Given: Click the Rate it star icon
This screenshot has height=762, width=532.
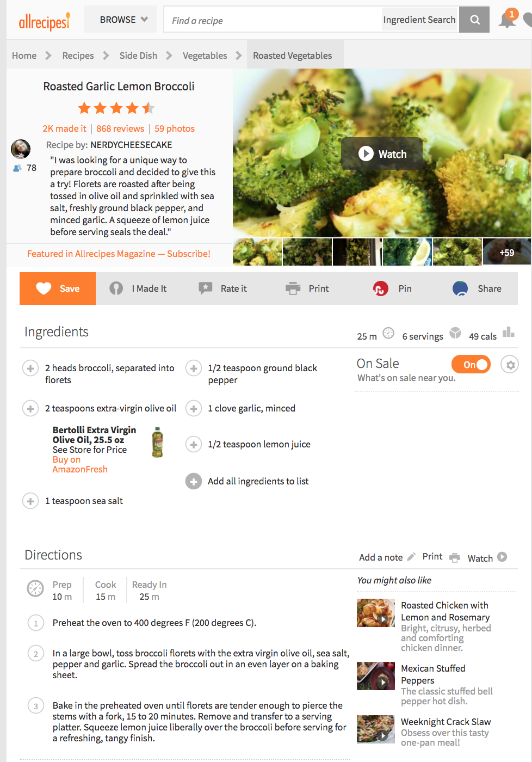Looking at the screenshot, I should (x=206, y=288).
